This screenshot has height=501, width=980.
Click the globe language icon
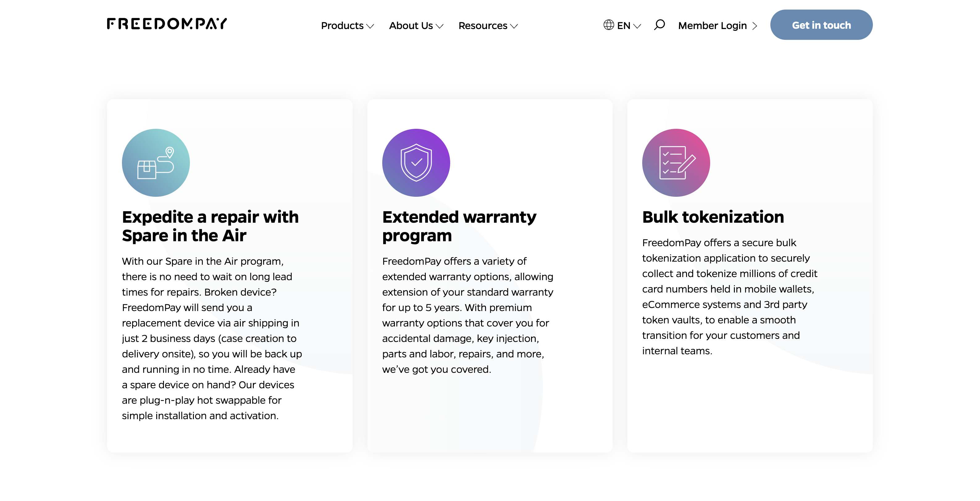pyautogui.click(x=608, y=25)
